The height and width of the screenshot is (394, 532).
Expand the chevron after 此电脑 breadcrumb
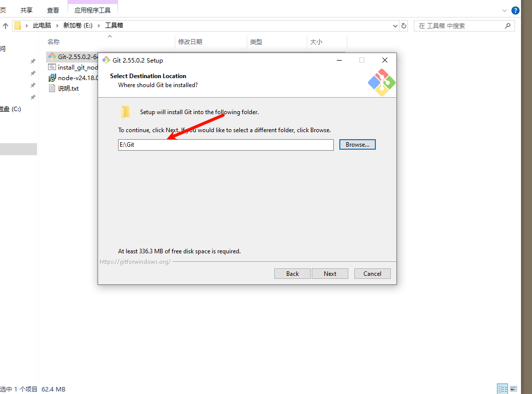57,26
